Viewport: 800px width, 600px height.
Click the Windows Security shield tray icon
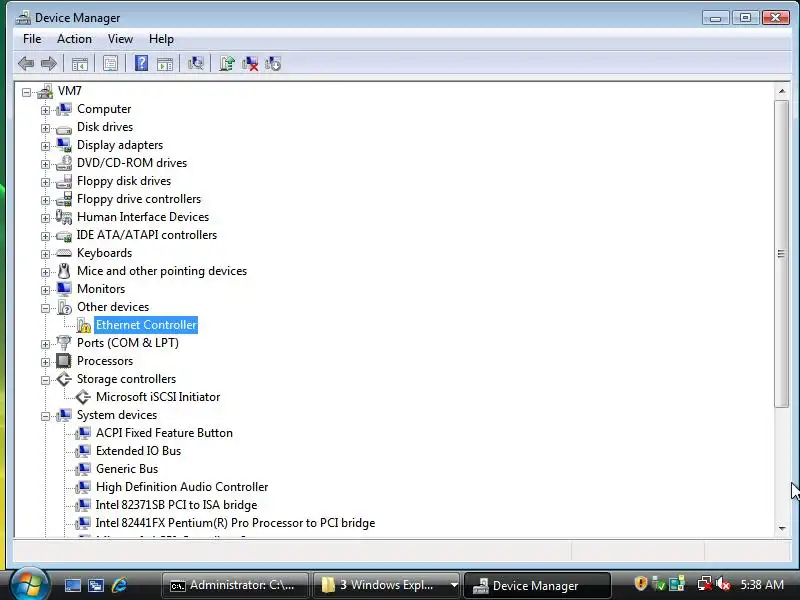coord(640,583)
